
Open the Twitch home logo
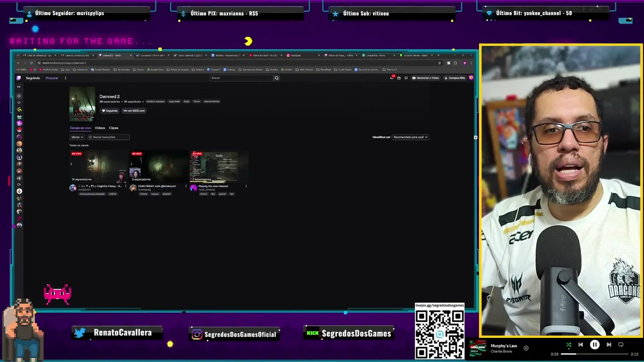pos(19,78)
